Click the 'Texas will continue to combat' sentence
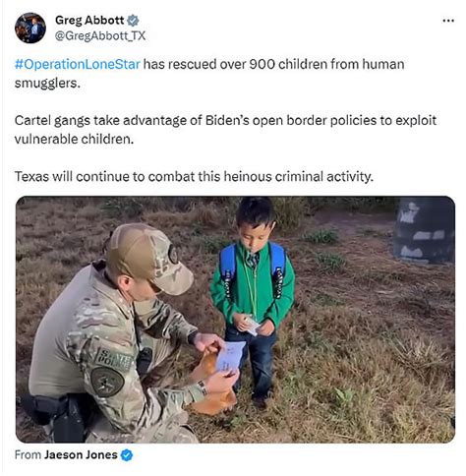 pos(194,176)
